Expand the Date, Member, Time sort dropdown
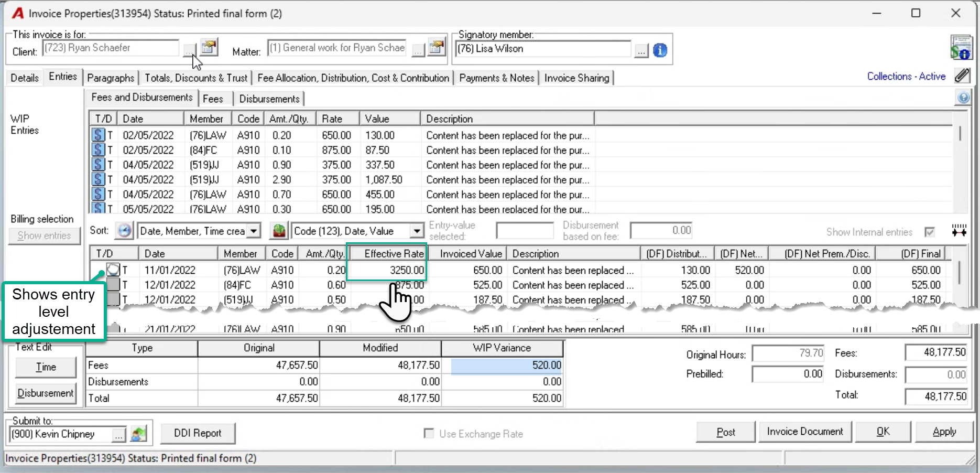Image resolution: width=980 pixels, height=473 pixels. tap(254, 231)
